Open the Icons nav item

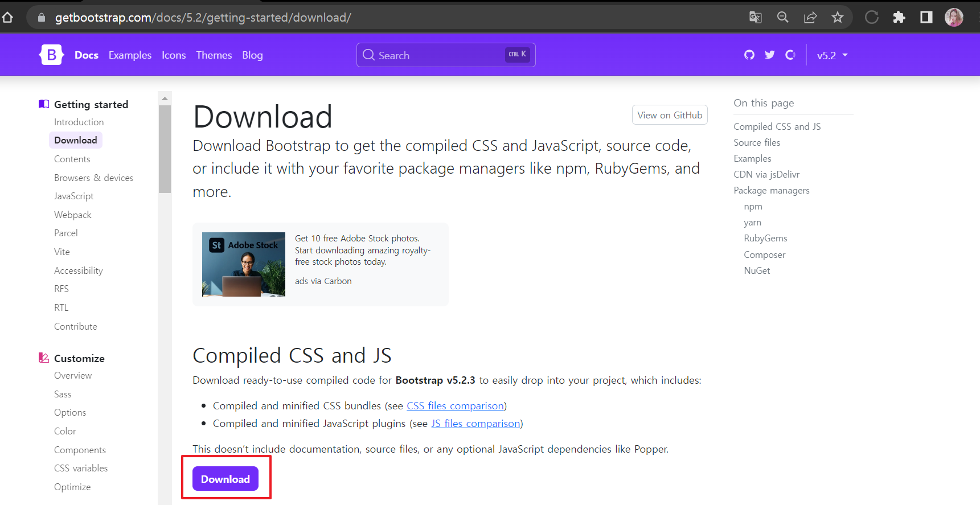[x=174, y=55]
